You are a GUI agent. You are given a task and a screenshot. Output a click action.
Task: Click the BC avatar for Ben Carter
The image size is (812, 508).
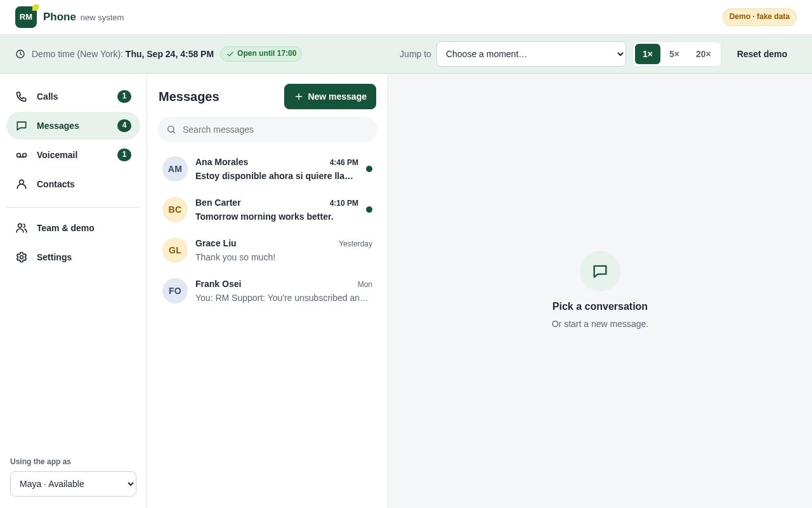[175, 210]
